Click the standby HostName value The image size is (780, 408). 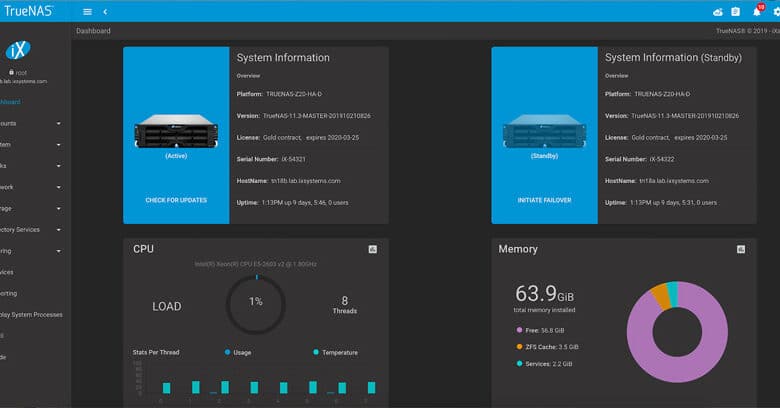(674, 181)
